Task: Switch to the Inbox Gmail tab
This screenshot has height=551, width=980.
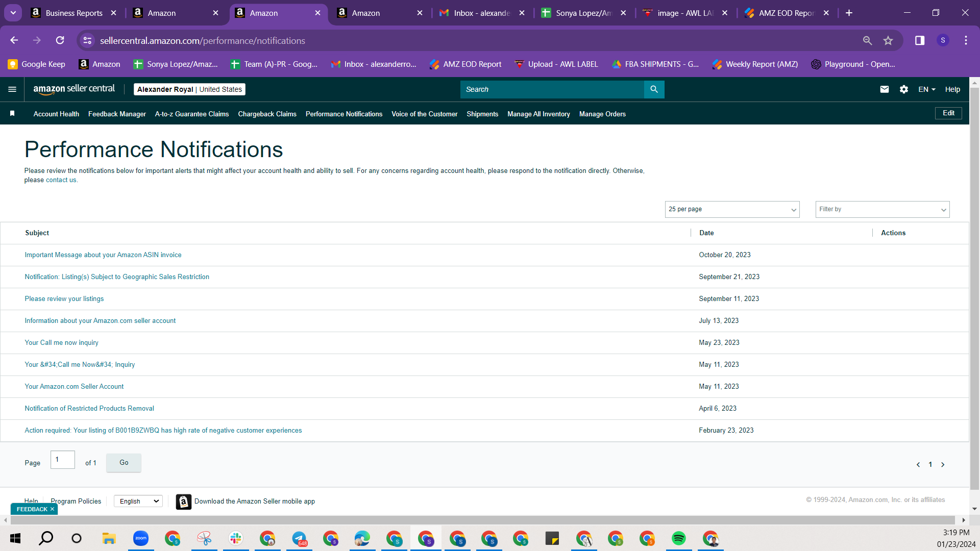Action: (x=482, y=13)
